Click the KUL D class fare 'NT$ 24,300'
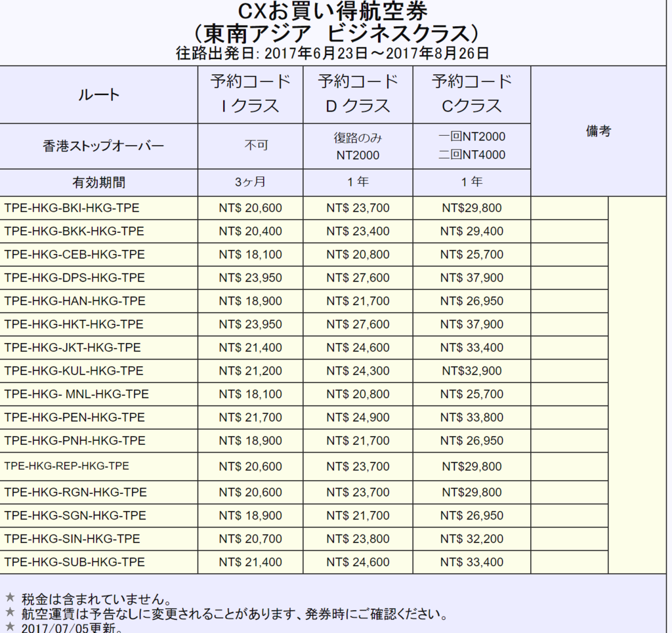This screenshot has width=672, height=633. click(x=358, y=371)
